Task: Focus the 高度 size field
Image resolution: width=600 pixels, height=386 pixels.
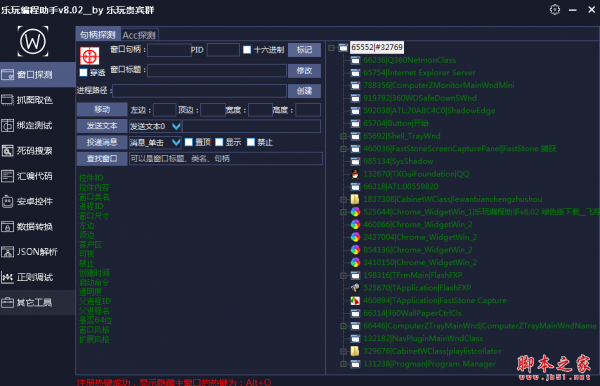Action: tap(308, 110)
